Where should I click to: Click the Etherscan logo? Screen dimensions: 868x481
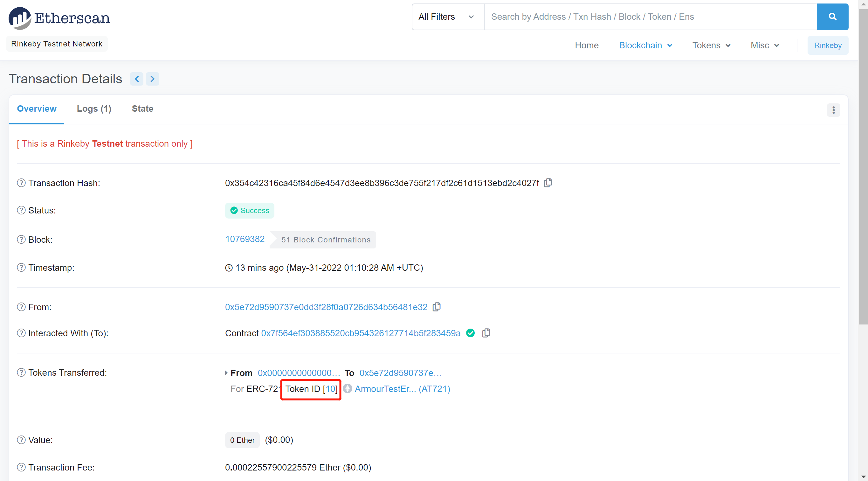pyautogui.click(x=59, y=18)
